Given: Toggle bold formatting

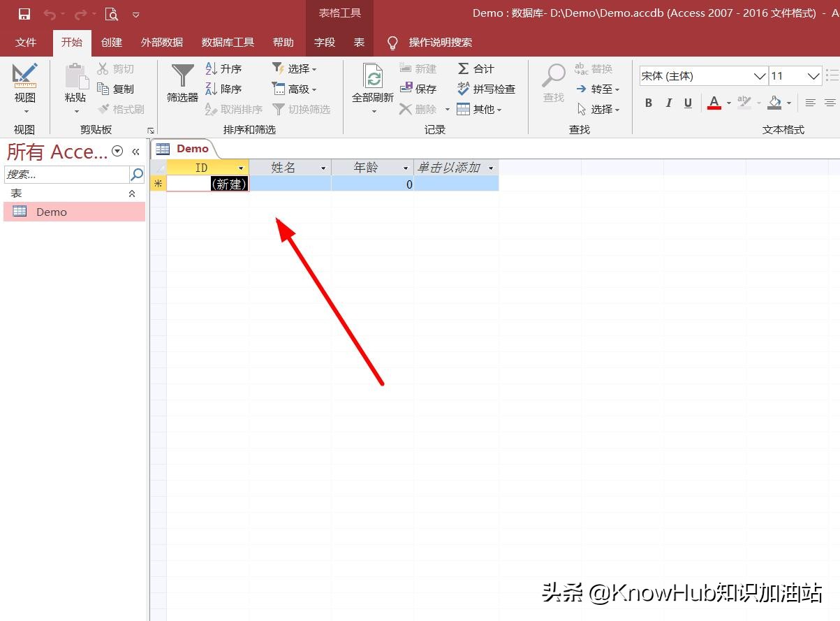Looking at the screenshot, I should (x=649, y=103).
